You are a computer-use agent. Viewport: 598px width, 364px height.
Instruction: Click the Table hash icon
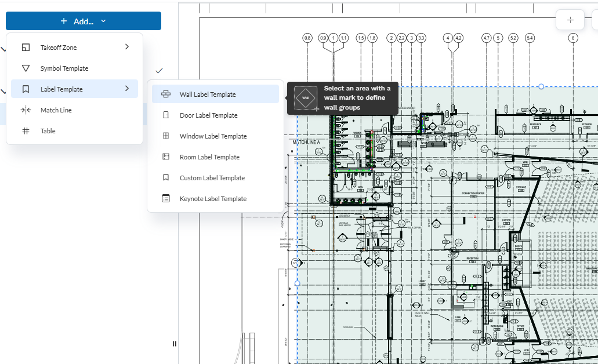point(26,130)
